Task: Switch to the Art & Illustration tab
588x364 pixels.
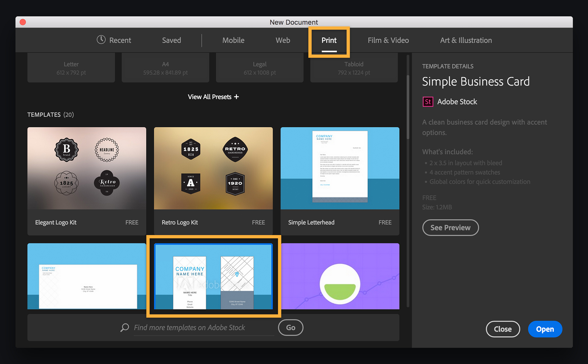Action: (x=466, y=40)
